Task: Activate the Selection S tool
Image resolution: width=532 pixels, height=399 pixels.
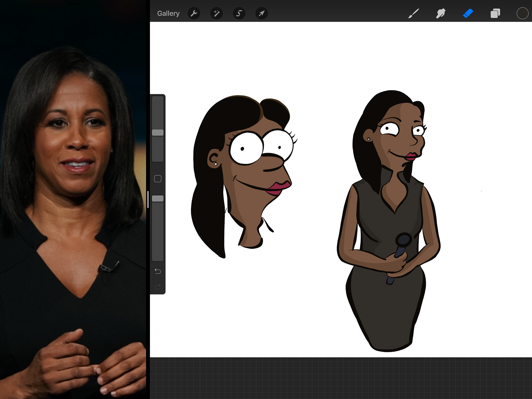Action: 239,13
